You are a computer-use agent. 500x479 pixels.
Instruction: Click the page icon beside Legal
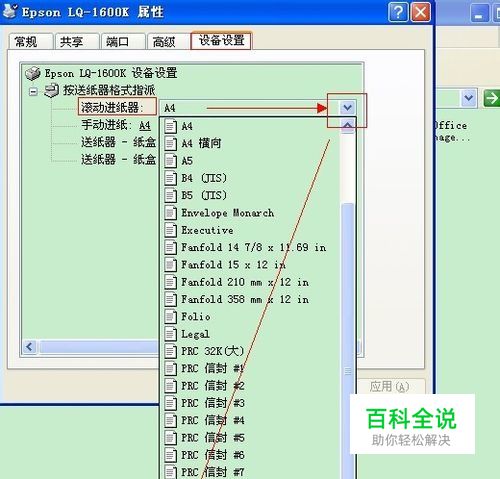pyautogui.click(x=170, y=334)
